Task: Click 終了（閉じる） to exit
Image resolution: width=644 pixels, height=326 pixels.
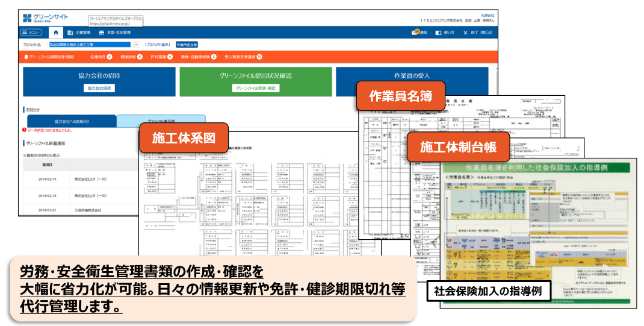Action: [x=478, y=33]
